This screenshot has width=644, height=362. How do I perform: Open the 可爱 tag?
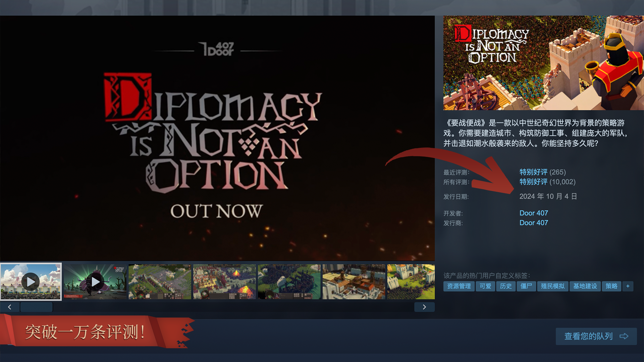click(485, 286)
